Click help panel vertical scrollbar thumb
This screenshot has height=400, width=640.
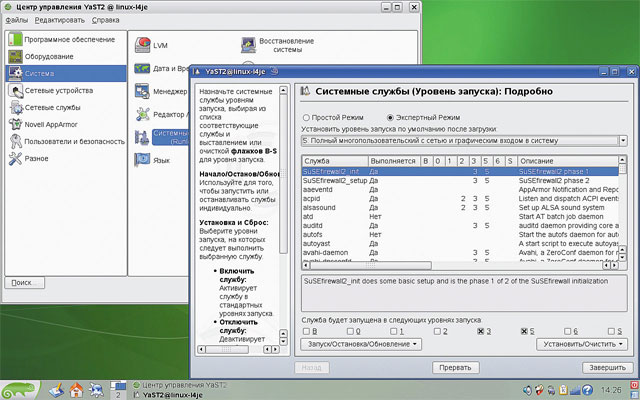point(283,174)
